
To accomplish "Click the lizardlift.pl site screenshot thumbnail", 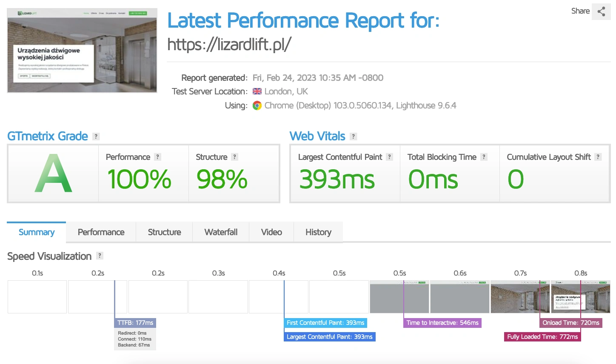I will tap(82, 50).
